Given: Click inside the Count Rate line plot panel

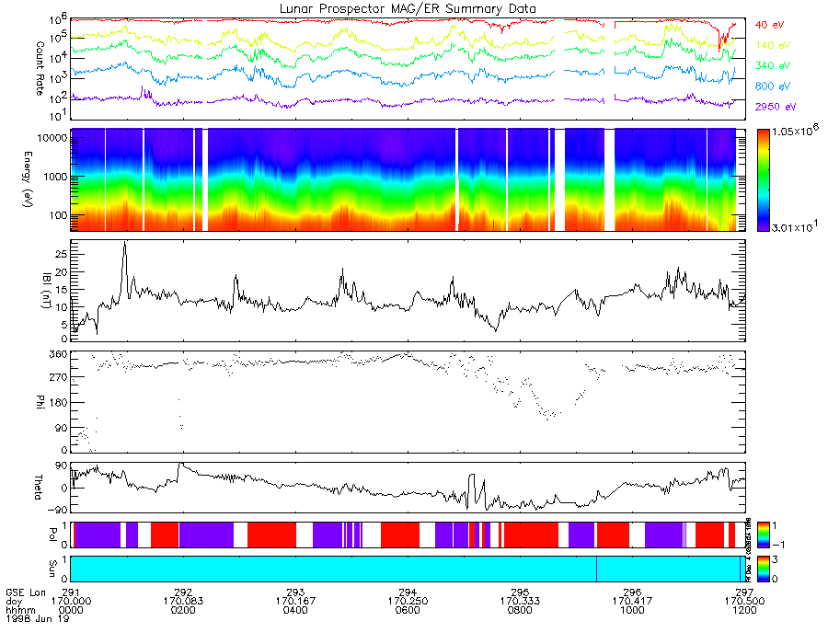Looking at the screenshot, I should pyautogui.click(x=408, y=69).
